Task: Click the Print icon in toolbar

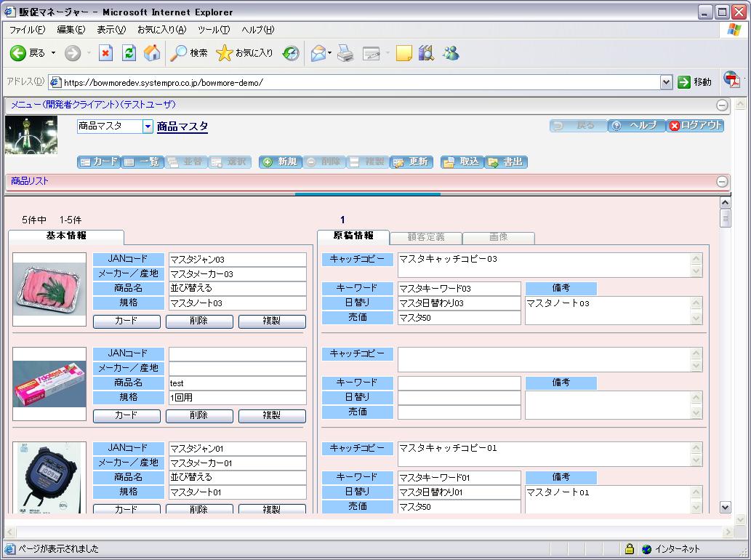Action: tap(345, 53)
